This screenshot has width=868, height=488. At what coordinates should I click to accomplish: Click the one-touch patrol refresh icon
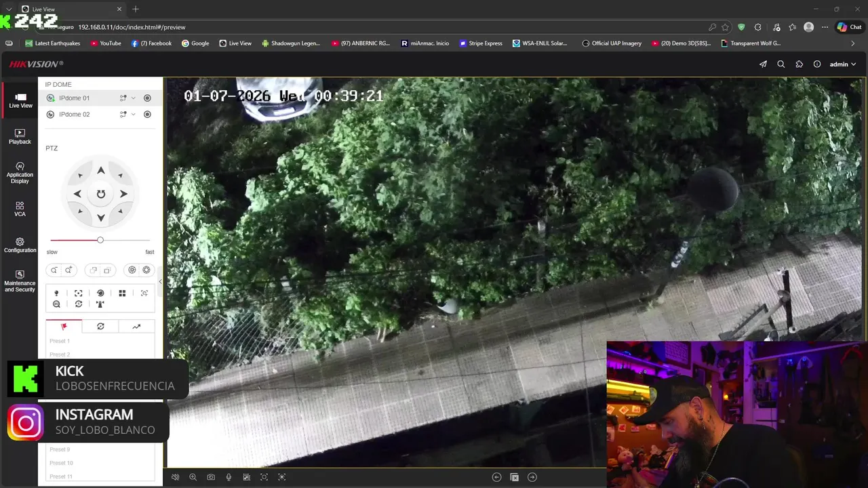79,304
